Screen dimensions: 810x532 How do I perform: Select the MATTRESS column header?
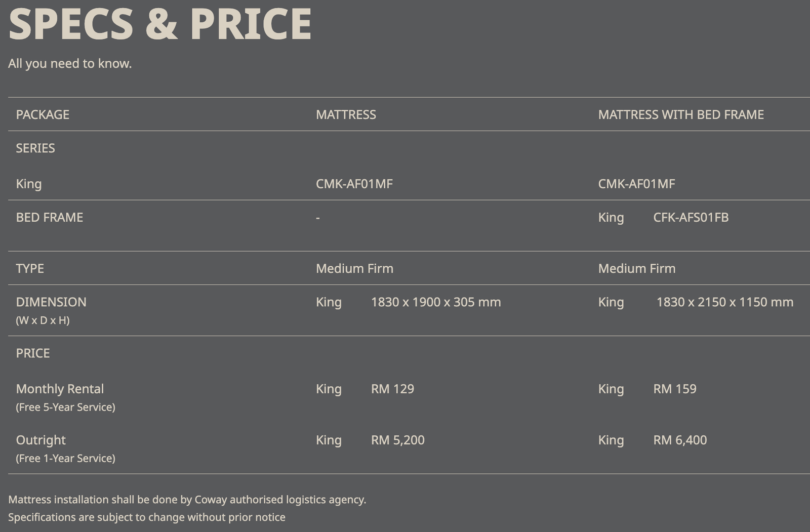click(346, 114)
